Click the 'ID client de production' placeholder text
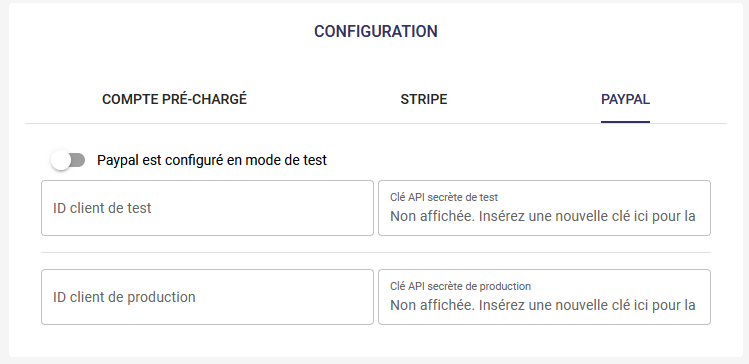 tap(124, 297)
